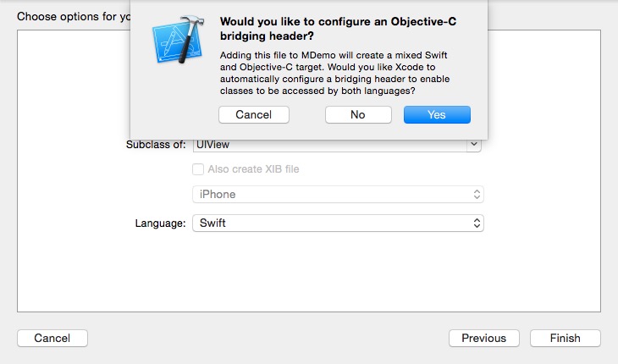Click the 'Subclass of:' label

click(x=156, y=145)
